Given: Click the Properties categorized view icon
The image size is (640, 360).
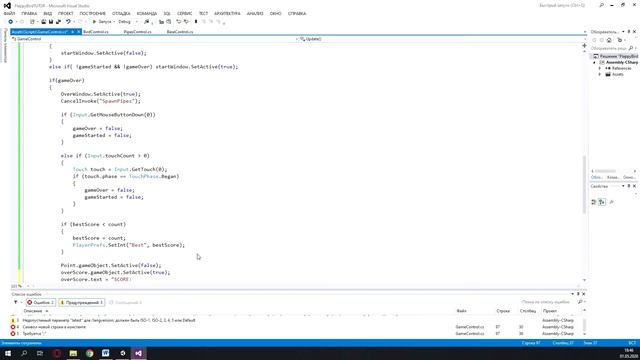Looking at the screenshot, I should coord(594,202).
